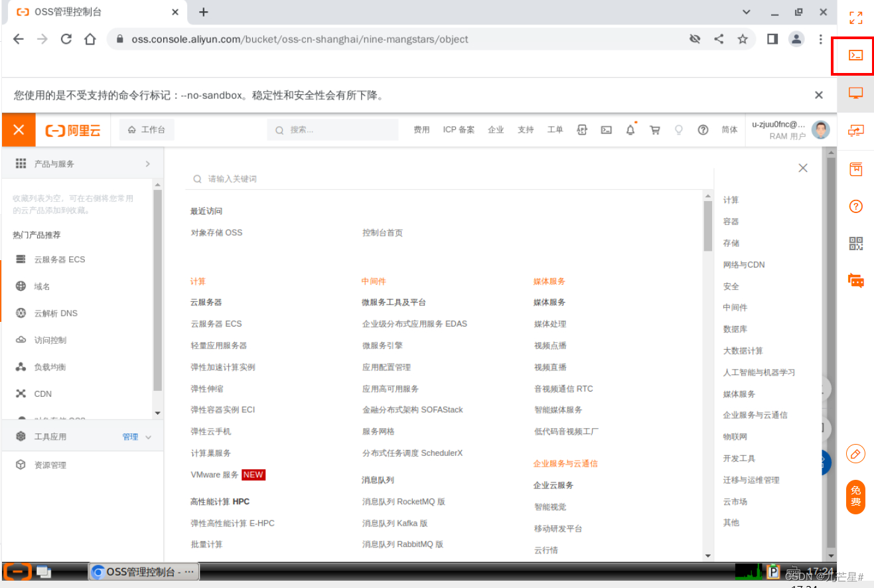The height and width of the screenshot is (588, 874).
Task: Click the lightbulb icon in header
Action: click(x=678, y=130)
